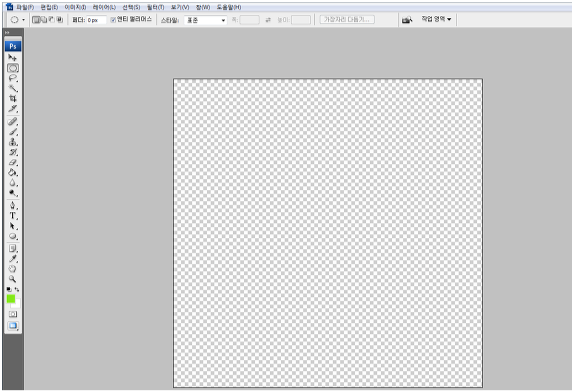Click inside the transparent canvas
Viewport: 574px width, 392px height.
click(x=328, y=233)
